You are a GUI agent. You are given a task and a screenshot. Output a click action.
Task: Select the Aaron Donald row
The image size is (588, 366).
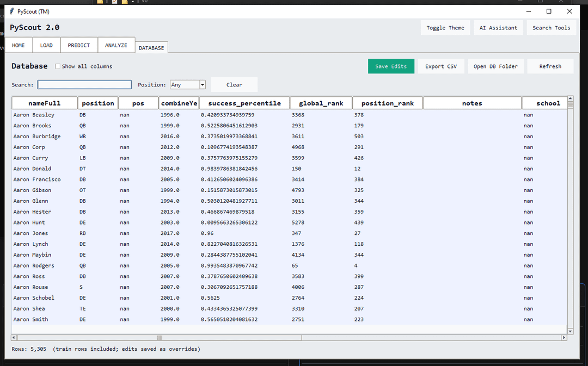pos(33,169)
